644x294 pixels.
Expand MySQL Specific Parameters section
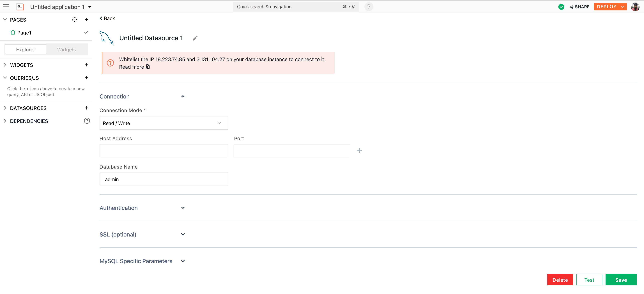[x=183, y=261]
